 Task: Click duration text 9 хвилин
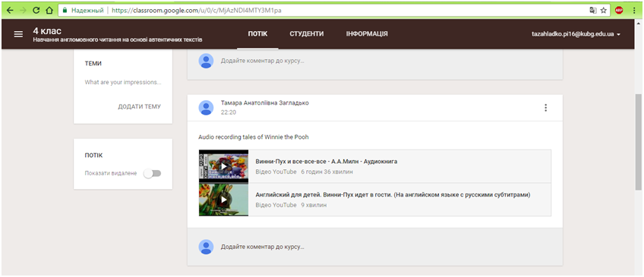[x=314, y=205]
